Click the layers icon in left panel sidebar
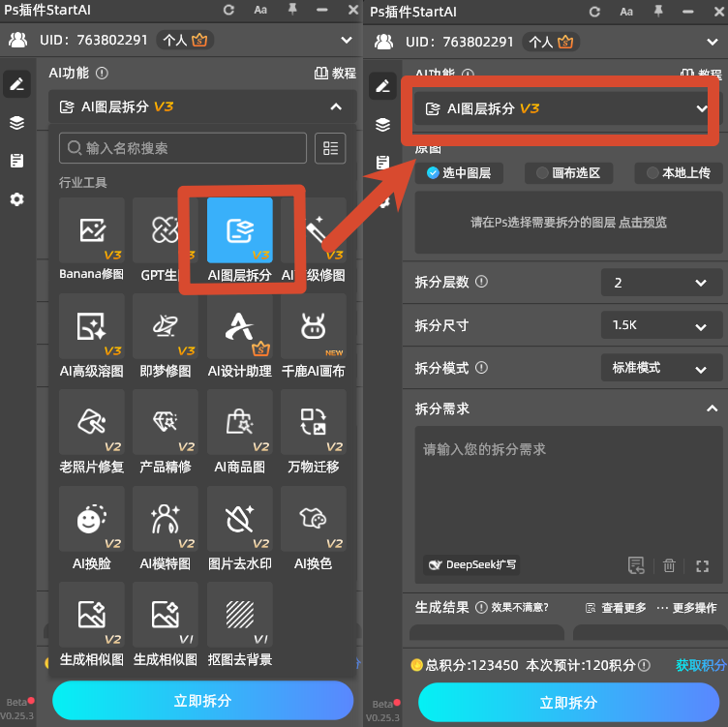The height and width of the screenshot is (727, 728). 17,123
